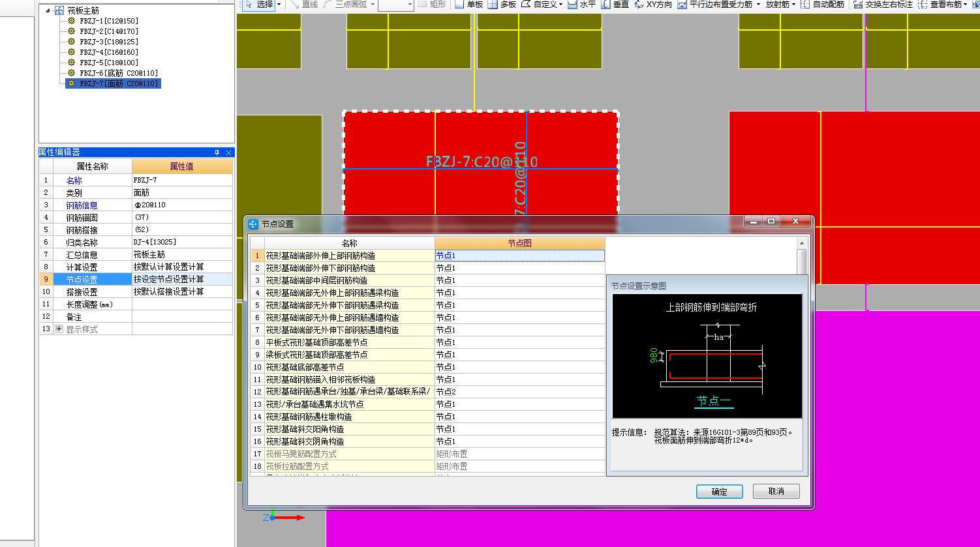The width and height of the screenshot is (980, 547).
Task: Click 节点1 for 筏形基础端部外伸下部钢筋构造
Action: coord(519,268)
